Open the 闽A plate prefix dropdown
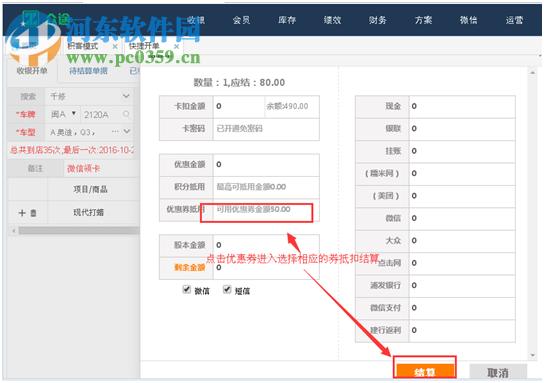Screen dimensions: 544x383 tap(74, 113)
